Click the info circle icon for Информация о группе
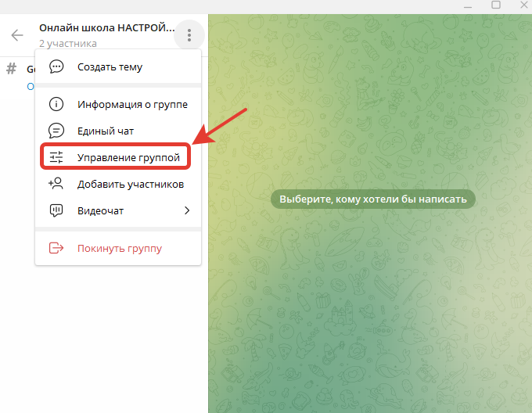Screen dimensions: 532x413 [56, 104]
